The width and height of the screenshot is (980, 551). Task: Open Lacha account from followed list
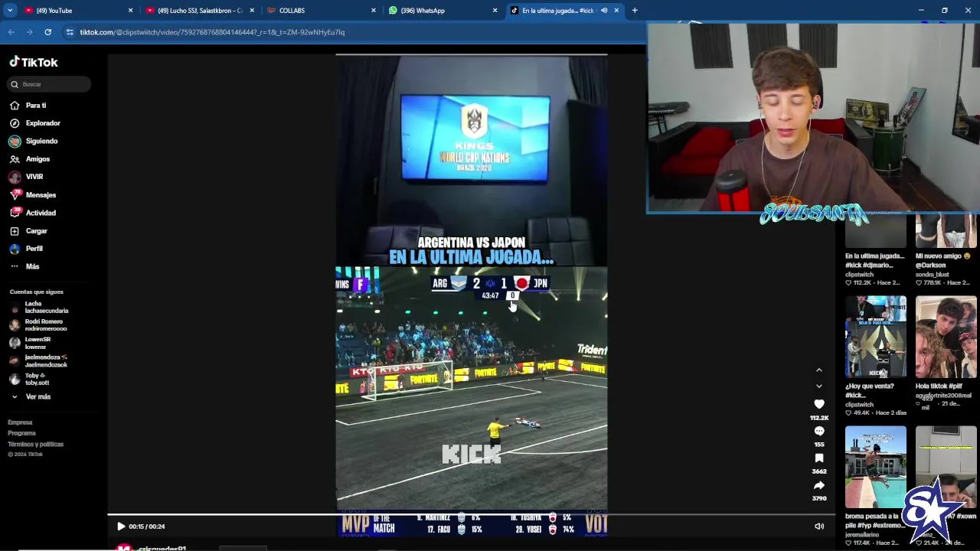40,308
